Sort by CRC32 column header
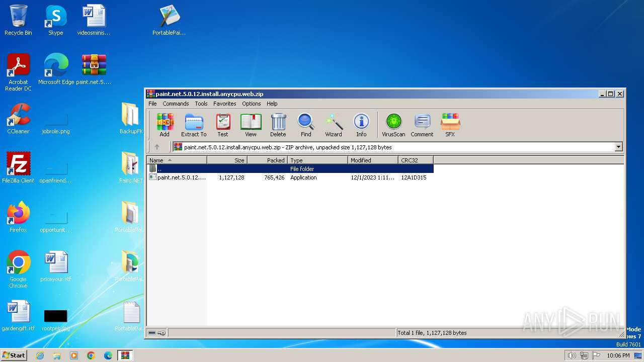Image resolution: width=644 pixels, height=362 pixels. tap(416, 160)
